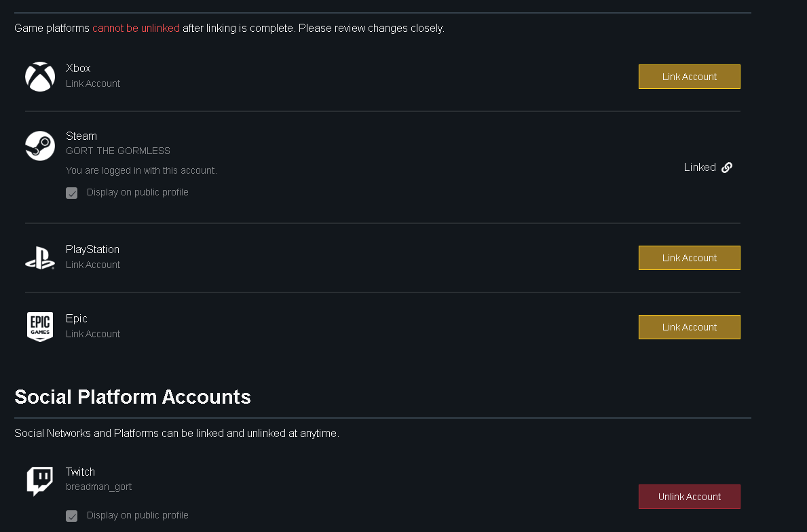807x532 pixels.
Task: Click the red 'cannot be unlinked' warning text
Action: [136, 28]
